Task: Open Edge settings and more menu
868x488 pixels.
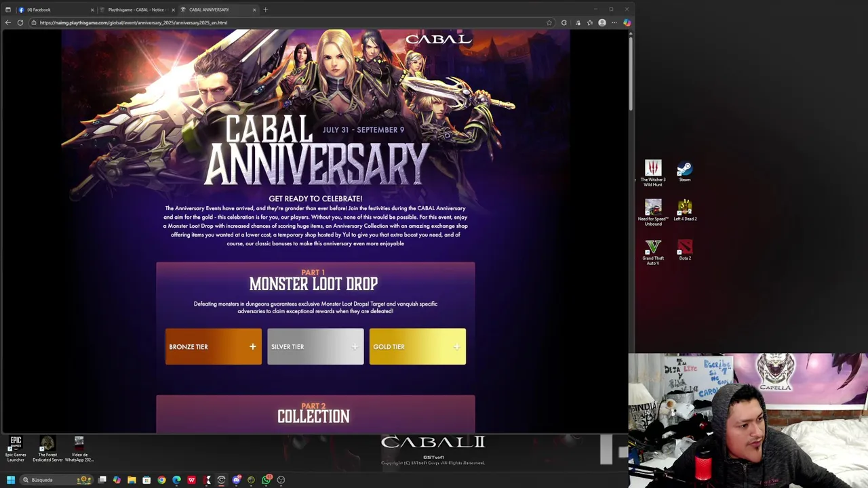Action: tap(614, 22)
